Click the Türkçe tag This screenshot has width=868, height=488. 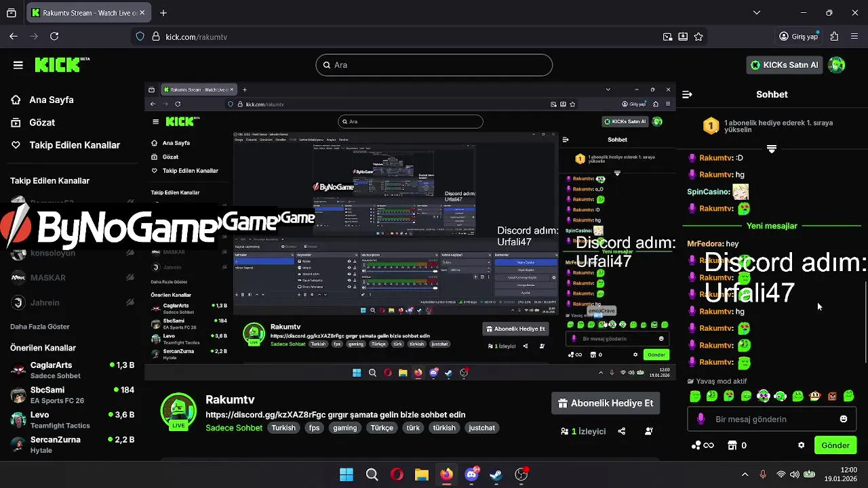pyautogui.click(x=382, y=428)
